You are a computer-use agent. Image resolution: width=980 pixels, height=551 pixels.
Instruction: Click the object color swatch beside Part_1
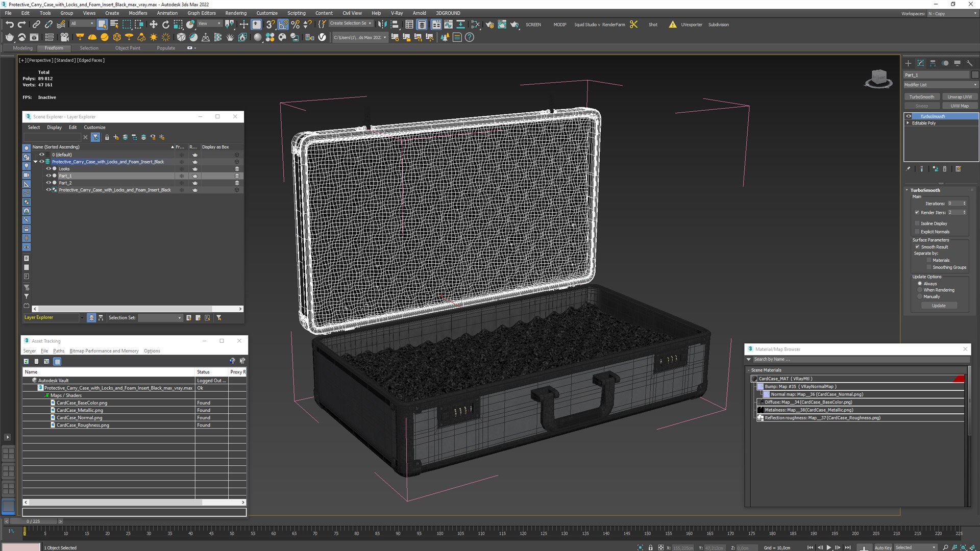click(975, 75)
